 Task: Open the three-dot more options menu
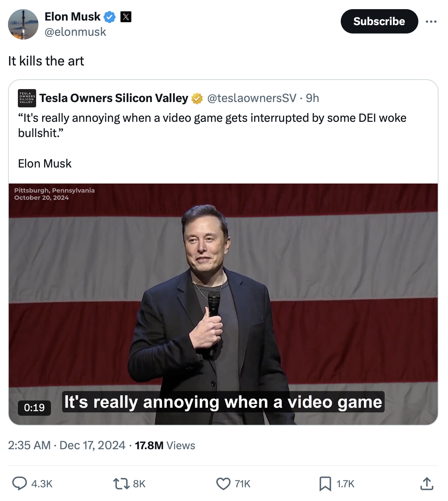click(x=431, y=22)
